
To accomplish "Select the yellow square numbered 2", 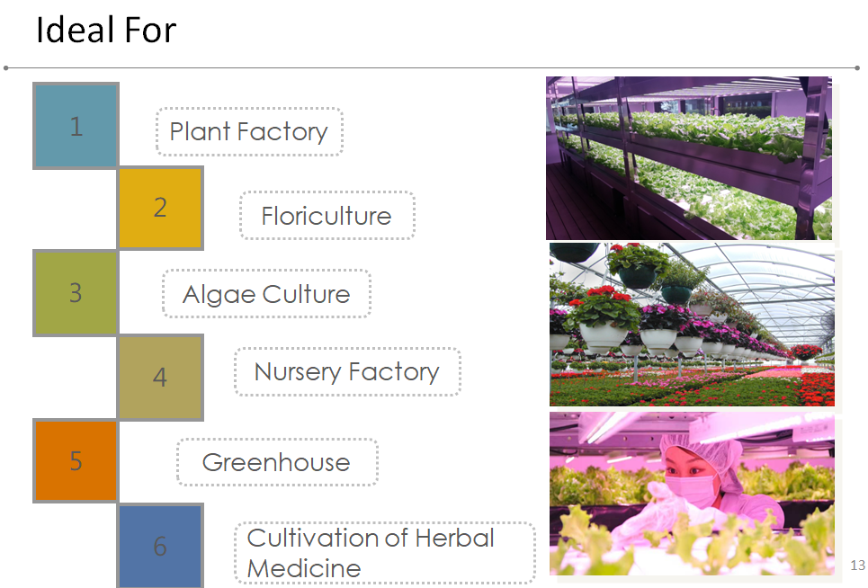I will 160,208.
